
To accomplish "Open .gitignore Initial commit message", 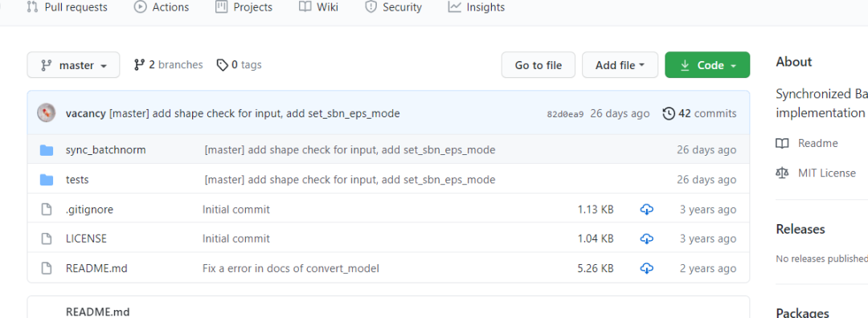I will 235,210.
